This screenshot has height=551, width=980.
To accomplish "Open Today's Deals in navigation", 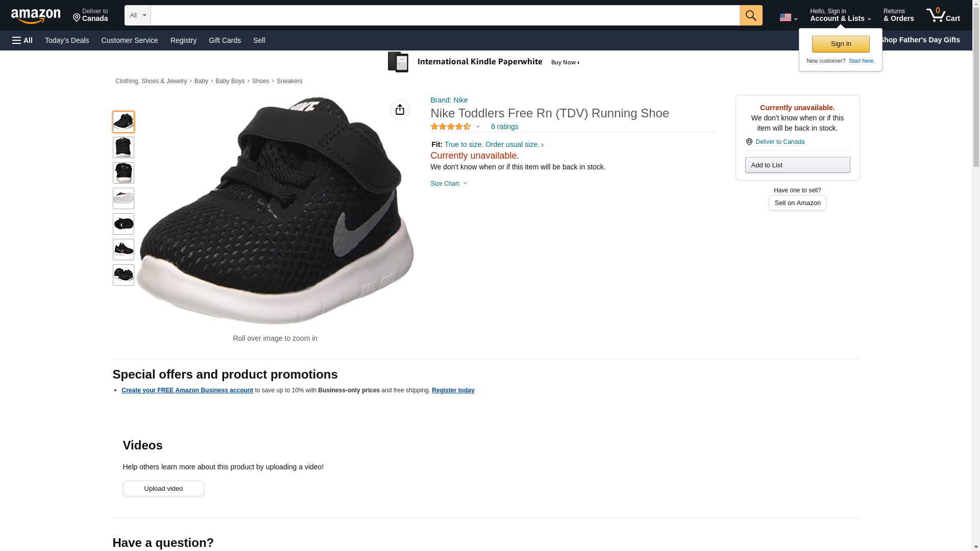I will (67, 40).
